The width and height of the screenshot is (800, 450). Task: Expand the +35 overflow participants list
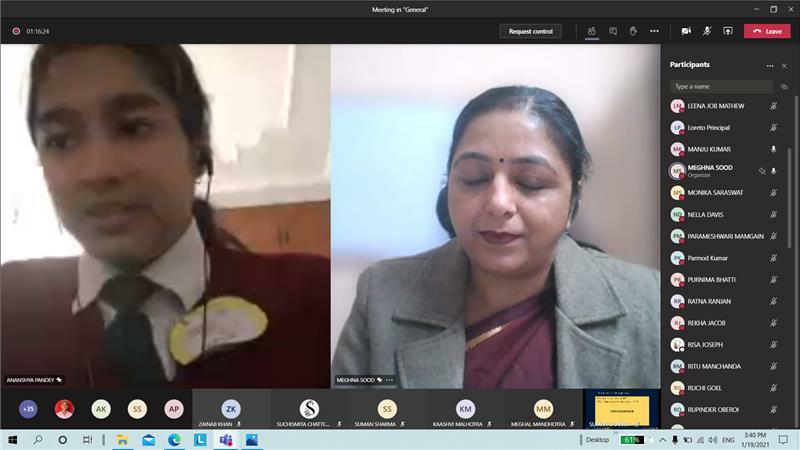point(28,409)
